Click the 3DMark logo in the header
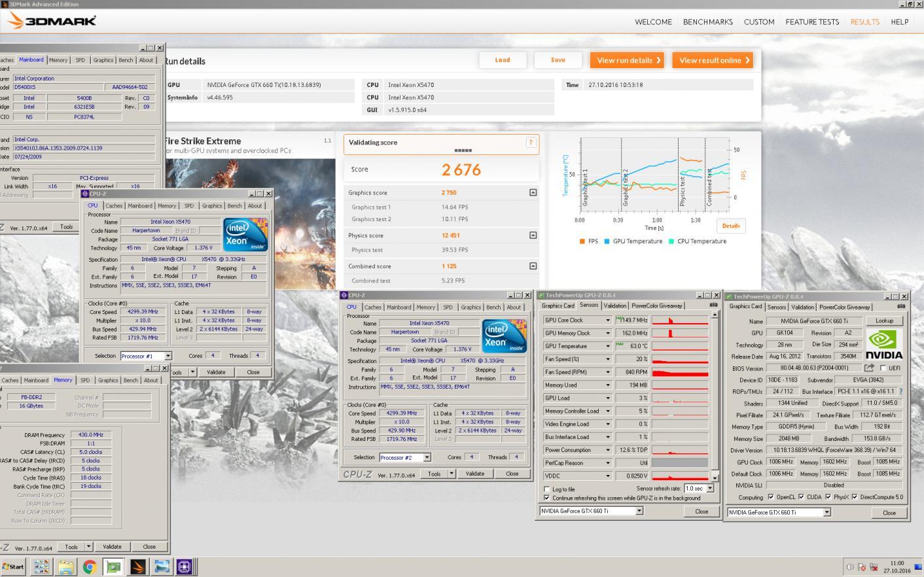924x577 pixels. click(x=52, y=21)
